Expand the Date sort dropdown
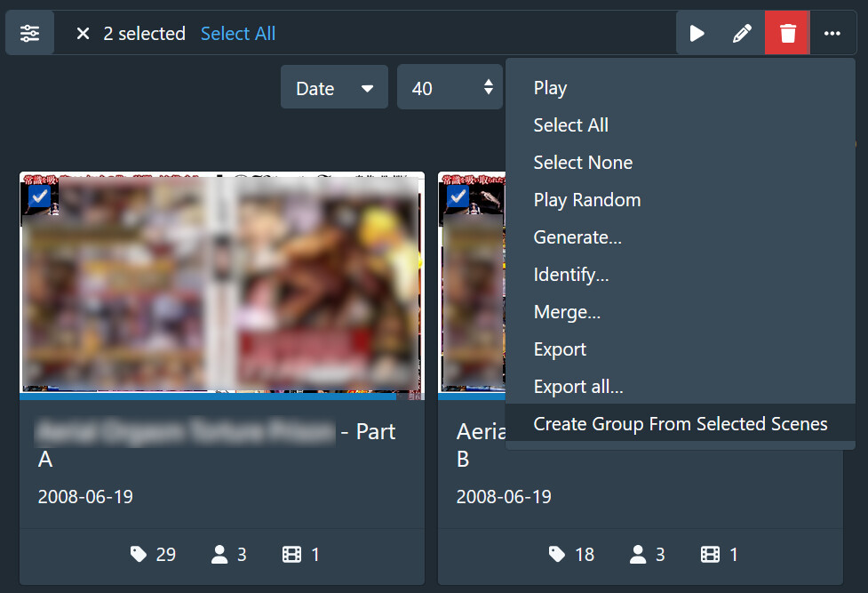Screen dimensions: 868x593 334,88
